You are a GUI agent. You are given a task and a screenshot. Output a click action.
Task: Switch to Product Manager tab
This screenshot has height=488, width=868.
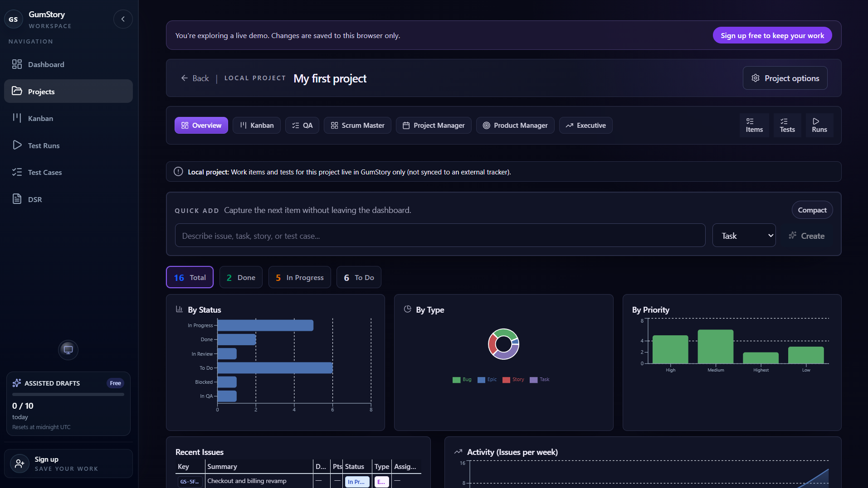(515, 126)
